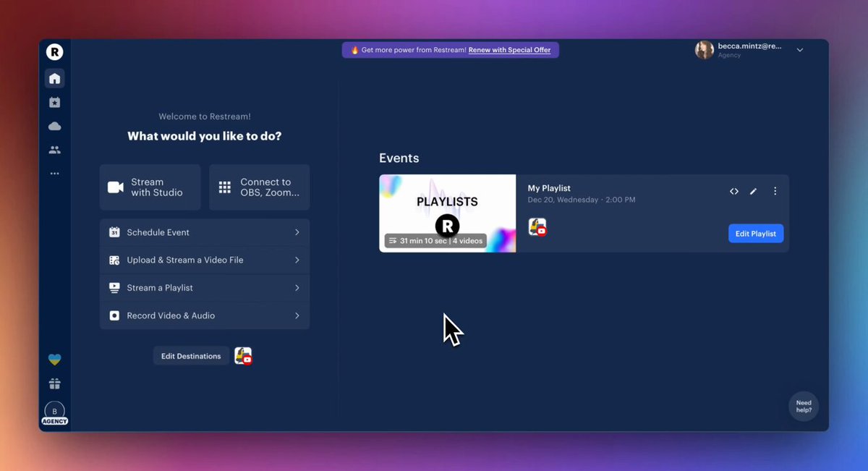Open the Agency account badge
868x471 pixels.
pyautogui.click(x=54, y=414)
